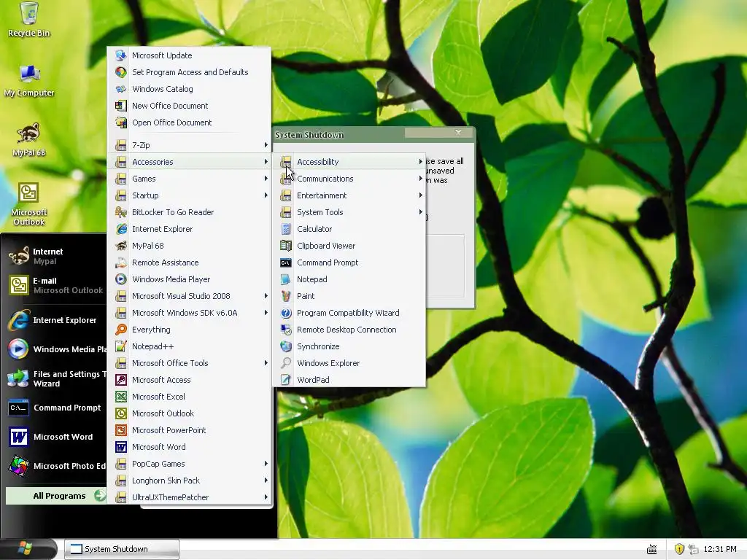The image size is (747, 560).
Task: Choose Remote Assistance in programs list
Action: point(190,262)
